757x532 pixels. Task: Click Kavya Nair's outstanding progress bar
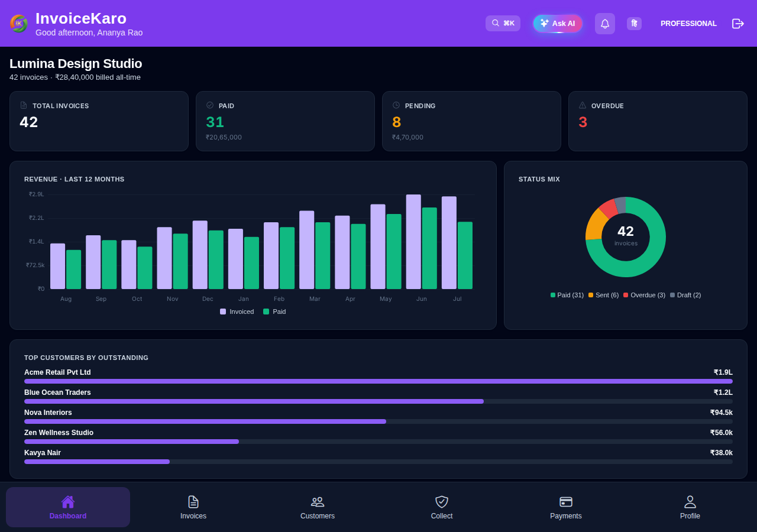(x=378, y=462)
